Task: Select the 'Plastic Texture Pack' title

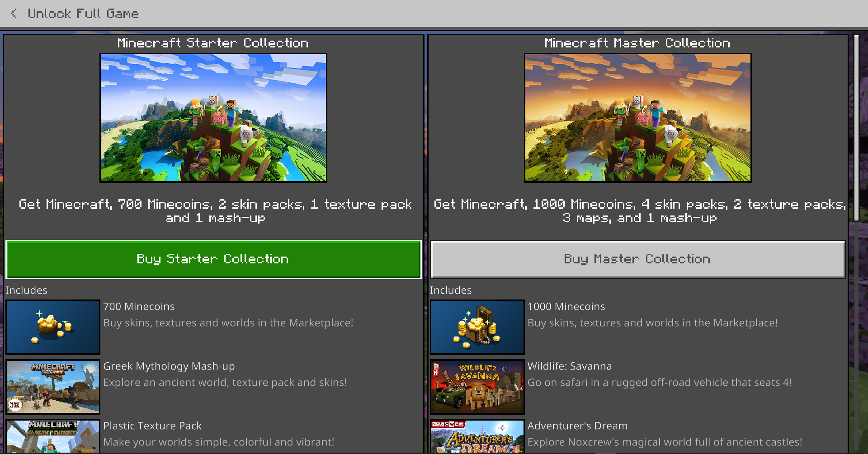Action: 152,426
